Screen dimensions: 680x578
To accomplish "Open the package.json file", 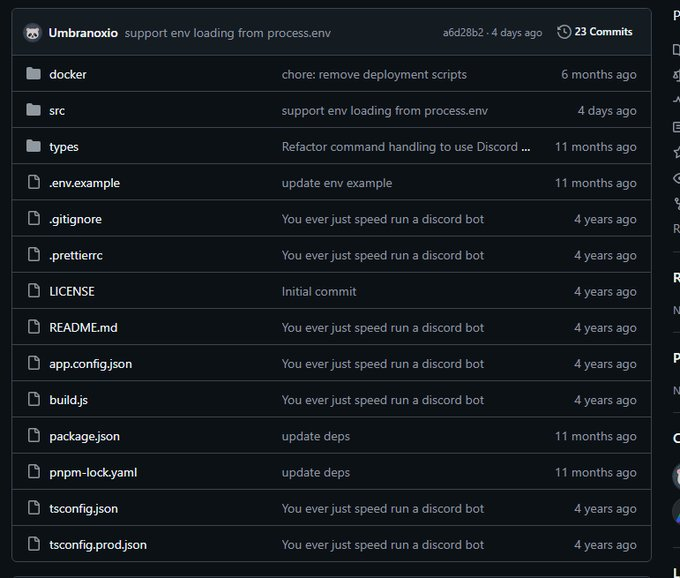I will [x=85, y=436].
